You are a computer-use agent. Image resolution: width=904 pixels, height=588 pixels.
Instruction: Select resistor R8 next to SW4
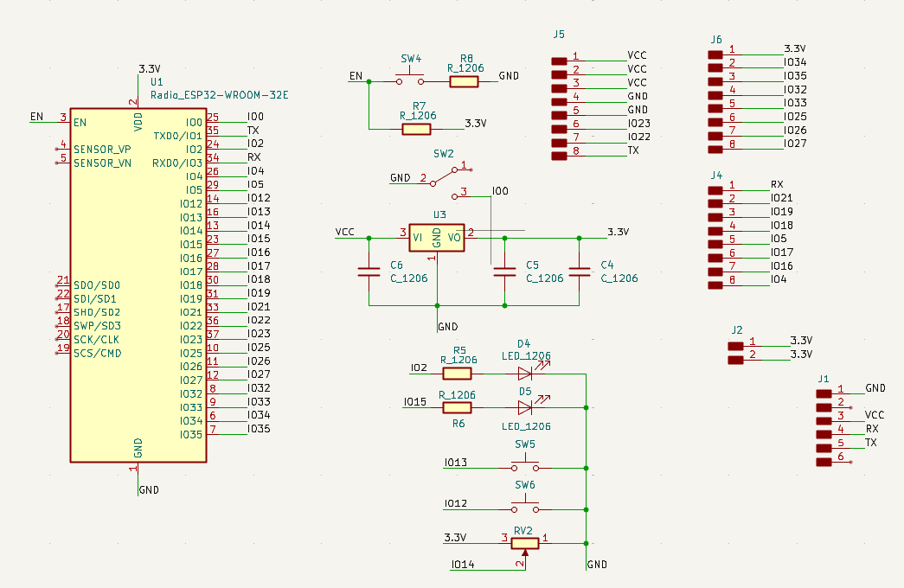pyautogui.click(x=464, y=82)
